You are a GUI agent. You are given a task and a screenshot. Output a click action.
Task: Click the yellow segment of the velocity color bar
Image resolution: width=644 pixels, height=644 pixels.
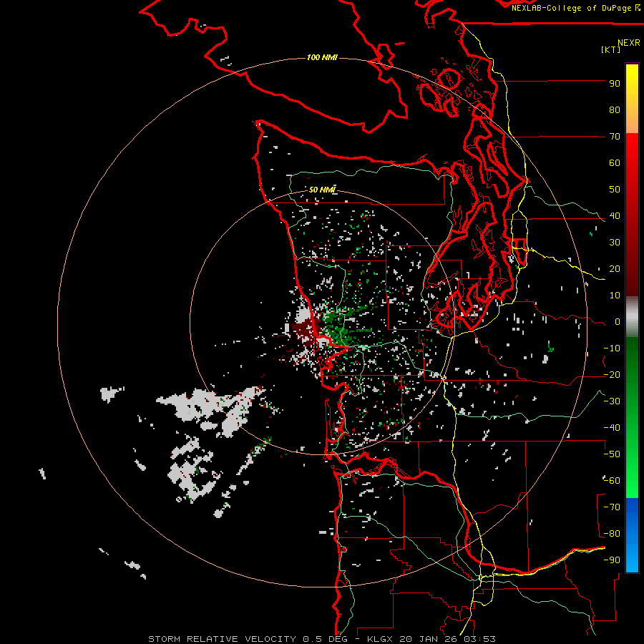(632, 88)
